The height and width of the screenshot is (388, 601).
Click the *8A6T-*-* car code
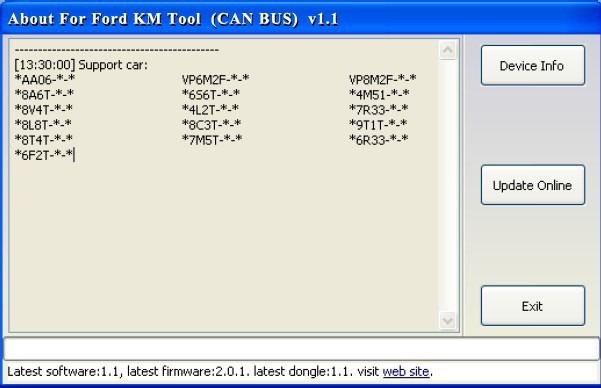coord(44,95)
